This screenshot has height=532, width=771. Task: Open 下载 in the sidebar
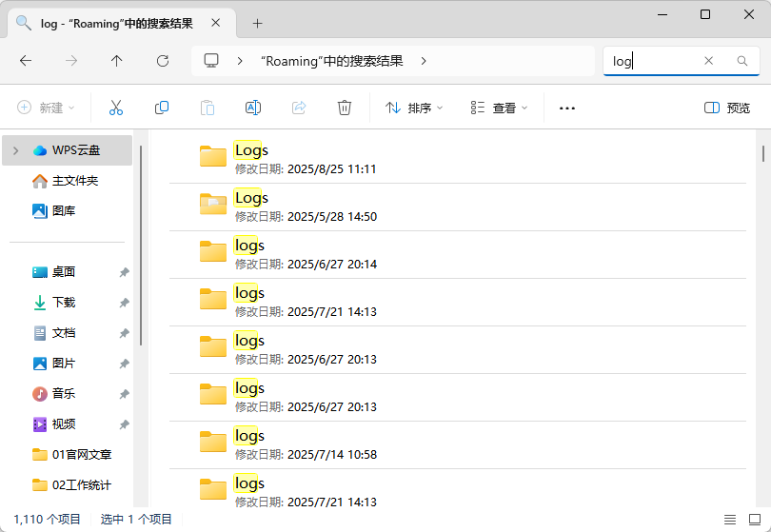click(67, 303)
